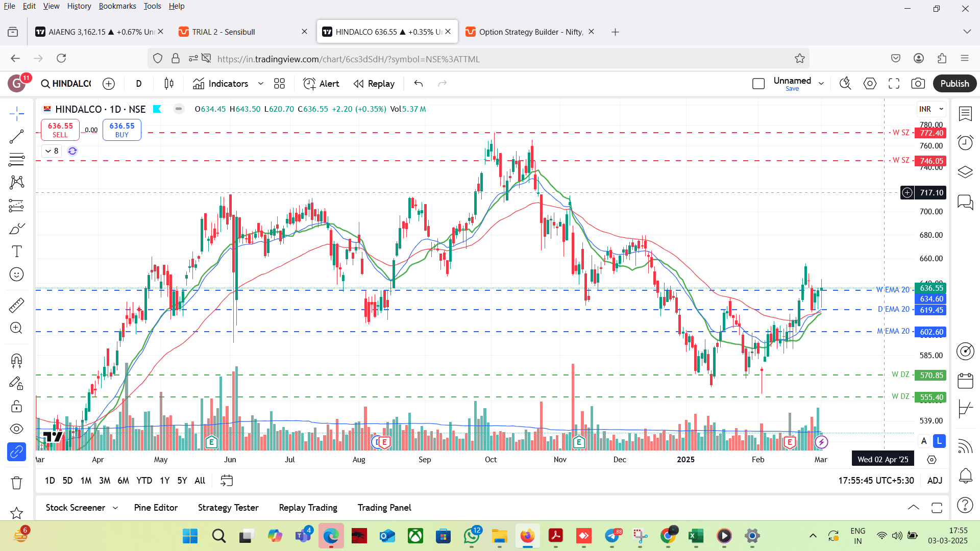Open chart settings hexagon icon

pyautogui.click(x=870, y=84)
